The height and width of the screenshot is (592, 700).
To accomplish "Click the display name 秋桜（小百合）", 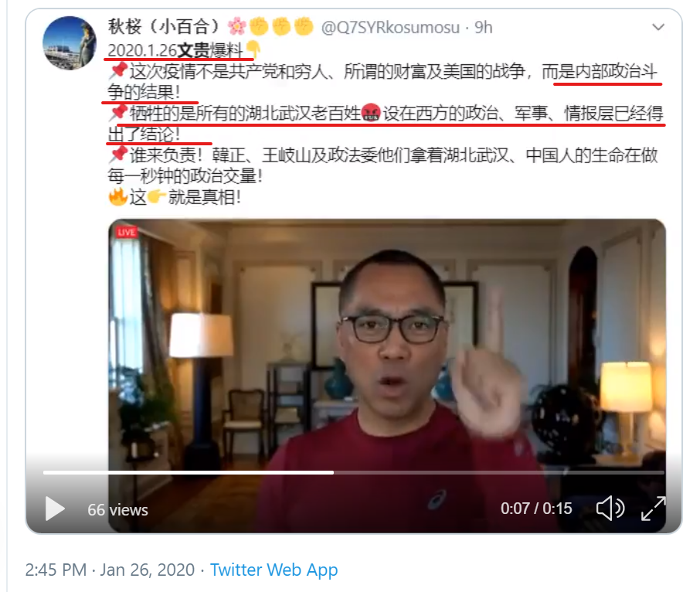I will click(x=163, y=27).
